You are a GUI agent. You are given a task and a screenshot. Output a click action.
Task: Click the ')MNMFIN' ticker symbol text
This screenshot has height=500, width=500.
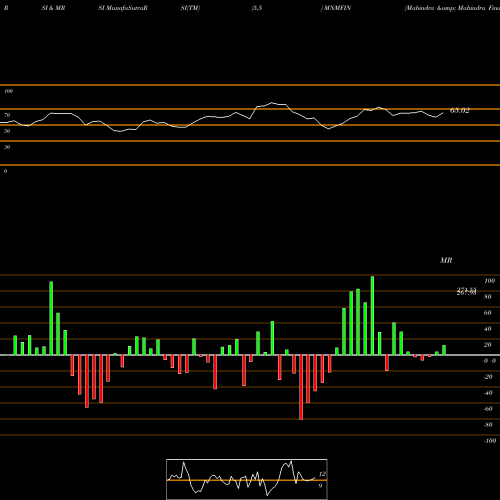pos(336,8)
